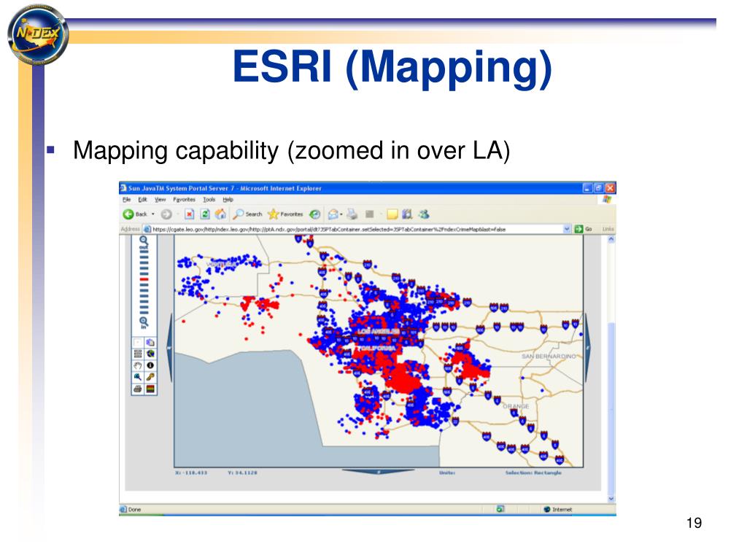Viewport: 747px width, 560px height.
Task: Pan map east with right arrow
Action: click(x=587, y=349)
